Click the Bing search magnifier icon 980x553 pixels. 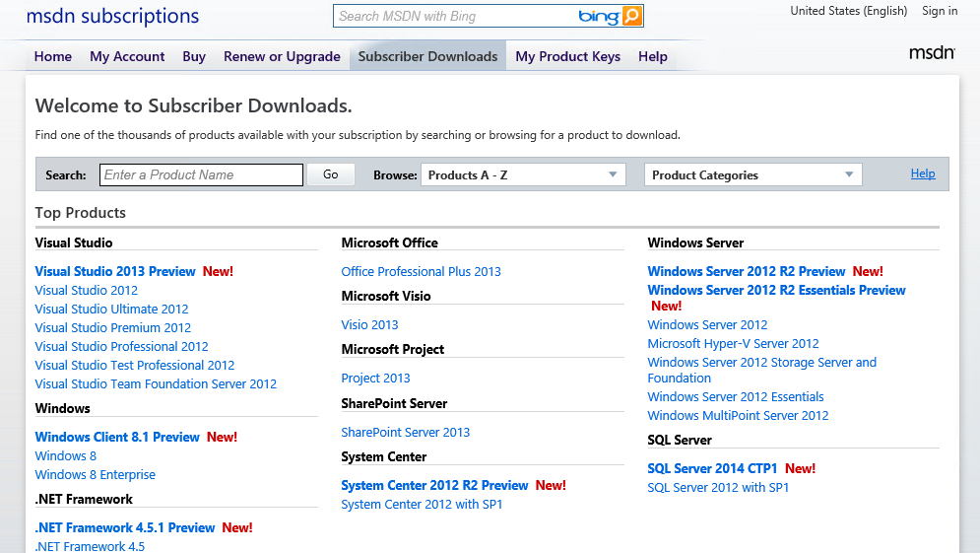pyautogui.click(x=632, y=16)
